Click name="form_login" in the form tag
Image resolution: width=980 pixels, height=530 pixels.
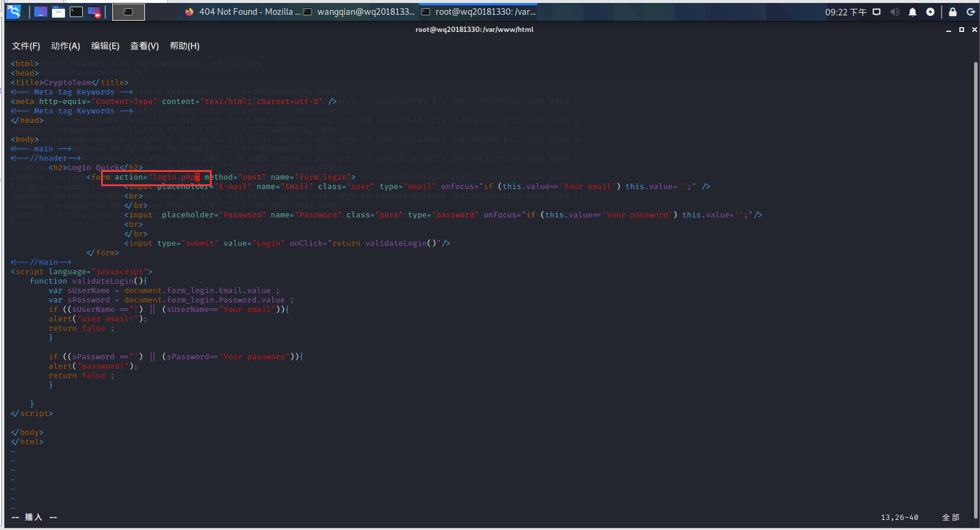click(311, 177)
